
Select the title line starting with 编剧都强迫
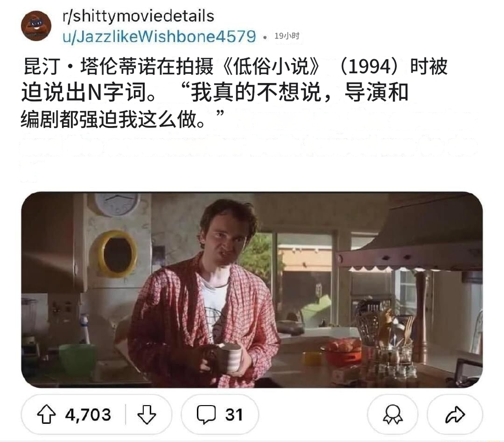(122, 119)
